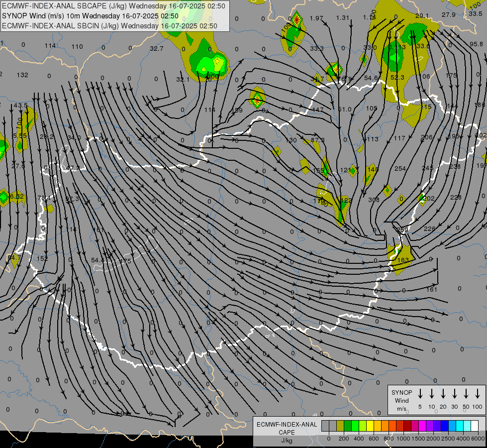Pick the purple swatch before the 2000 tick
487x448 pixels.
pyautogui.click(x=429, y=426)
